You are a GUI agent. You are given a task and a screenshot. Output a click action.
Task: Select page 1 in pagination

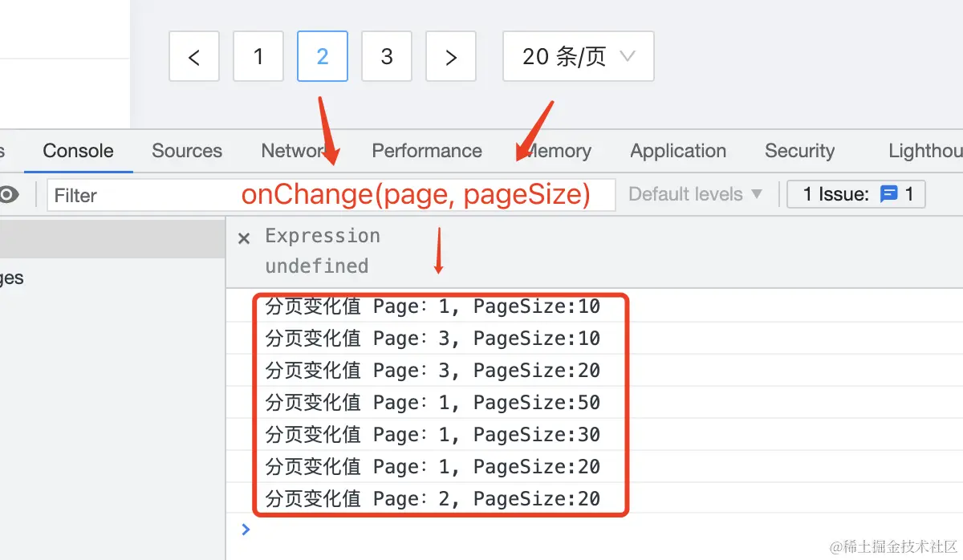click(x=258, y=56)
